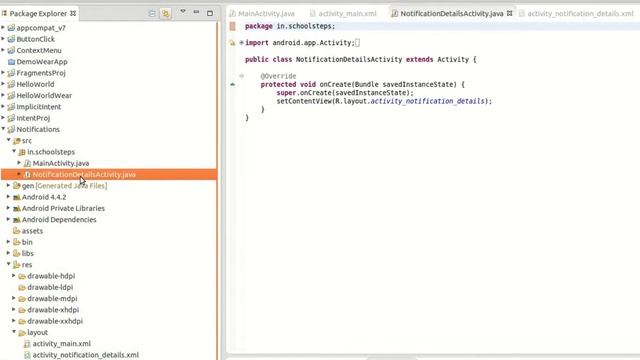
Task: Expand drawable-xxhdpi folder
Action: tap(14, 321)
